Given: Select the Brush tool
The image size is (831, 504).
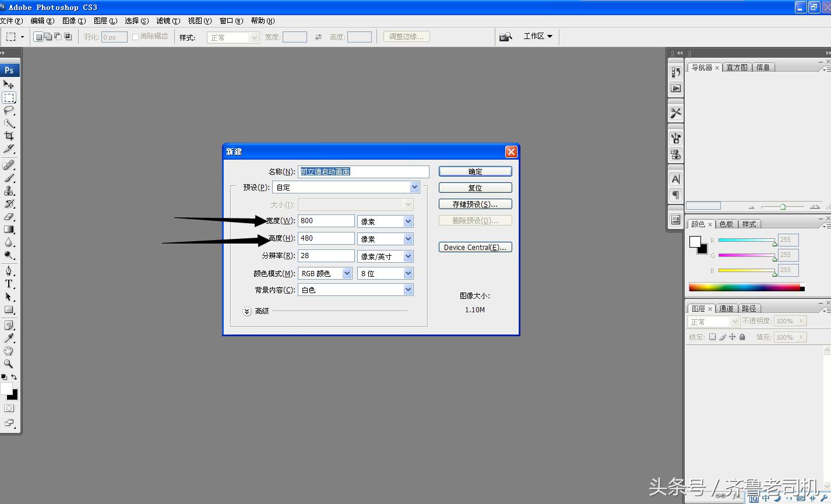Looking at the screenshot, I should [9, 178].
